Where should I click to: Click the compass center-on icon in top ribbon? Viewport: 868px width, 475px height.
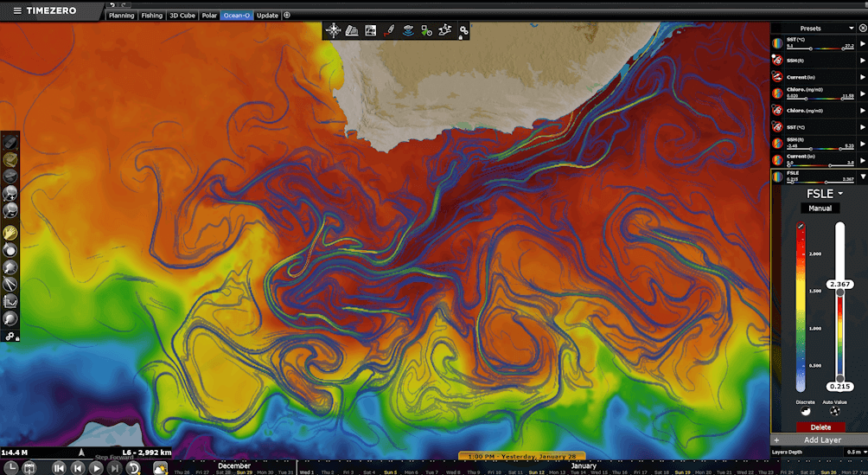pos(333,30)
